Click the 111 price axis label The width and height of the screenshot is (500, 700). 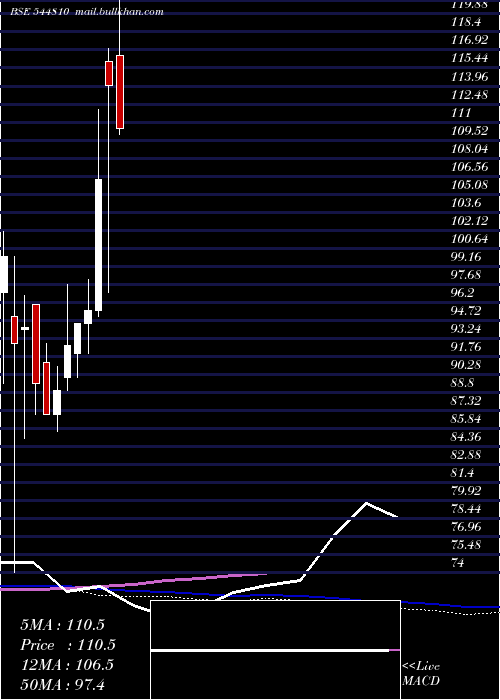(x=461, y=112)
